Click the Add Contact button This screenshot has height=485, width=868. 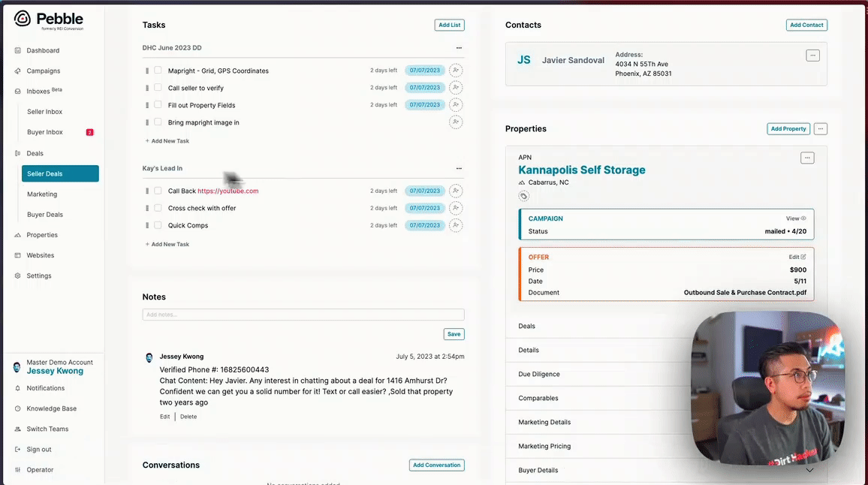click(806, 25)
